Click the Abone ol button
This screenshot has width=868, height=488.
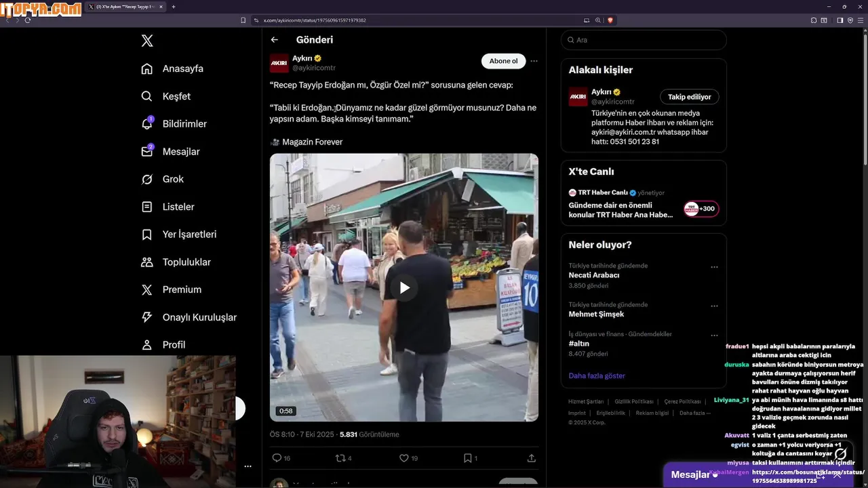click(503, 61)
